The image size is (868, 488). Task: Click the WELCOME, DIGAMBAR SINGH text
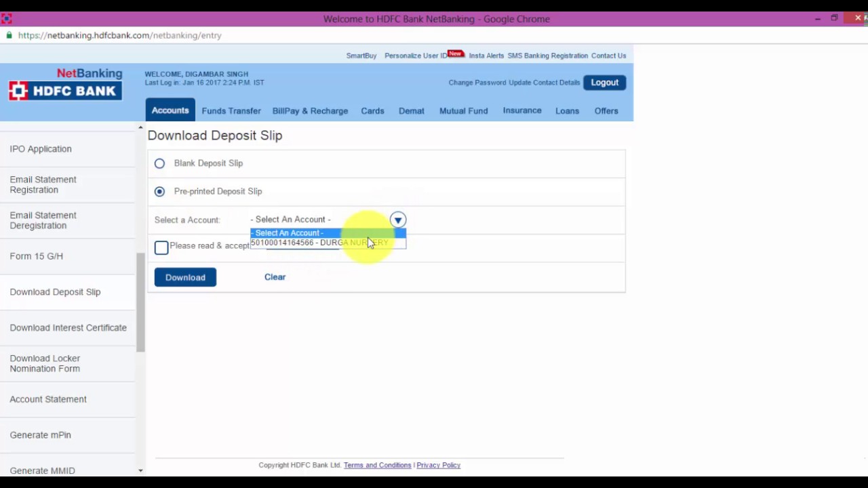point(197,74)
